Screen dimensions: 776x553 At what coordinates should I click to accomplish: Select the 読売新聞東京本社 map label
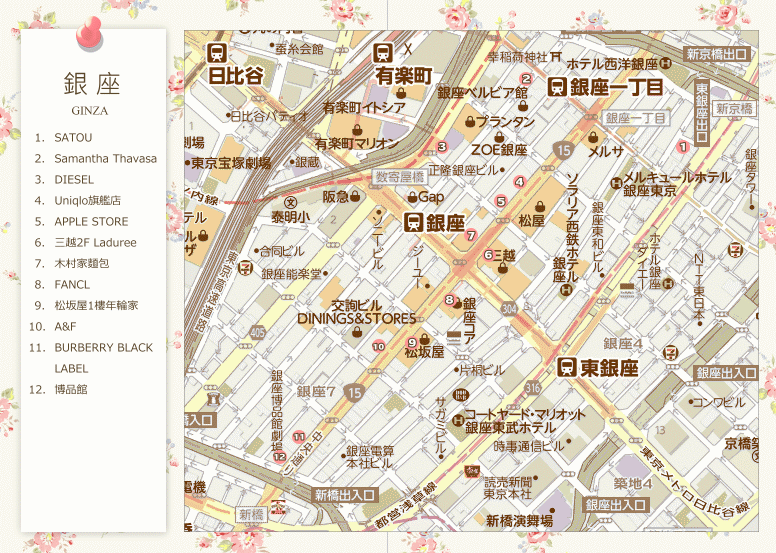(507, 488)
